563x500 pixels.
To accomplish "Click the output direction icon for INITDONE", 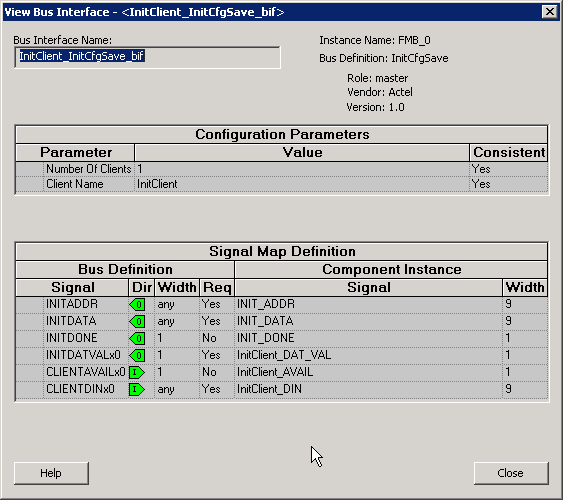I will (x=137, y=338).
